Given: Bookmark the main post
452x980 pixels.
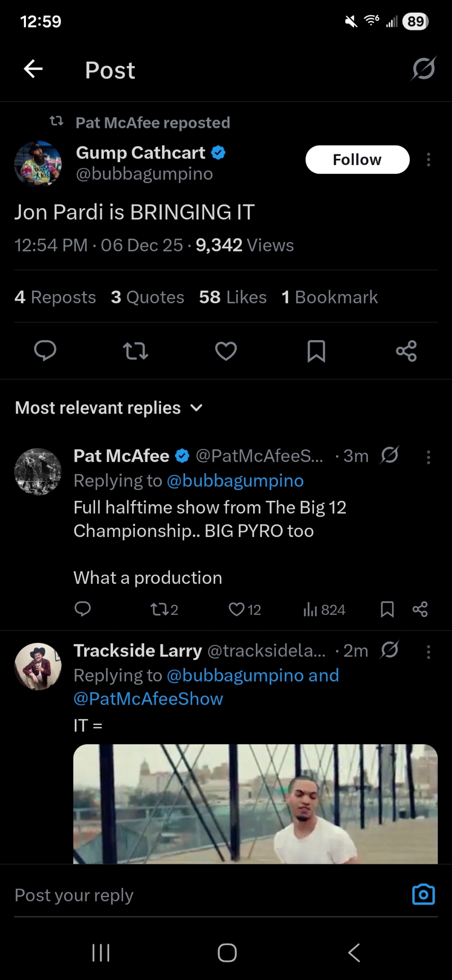Looking at the screenshot, I should 316,351.
